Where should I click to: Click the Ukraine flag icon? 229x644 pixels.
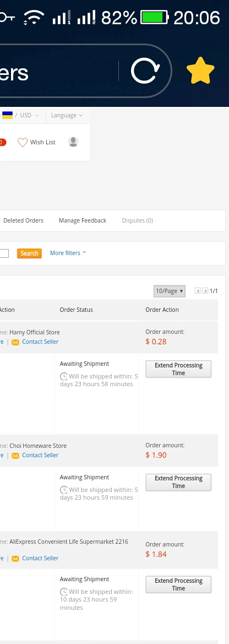click(7, 115)
